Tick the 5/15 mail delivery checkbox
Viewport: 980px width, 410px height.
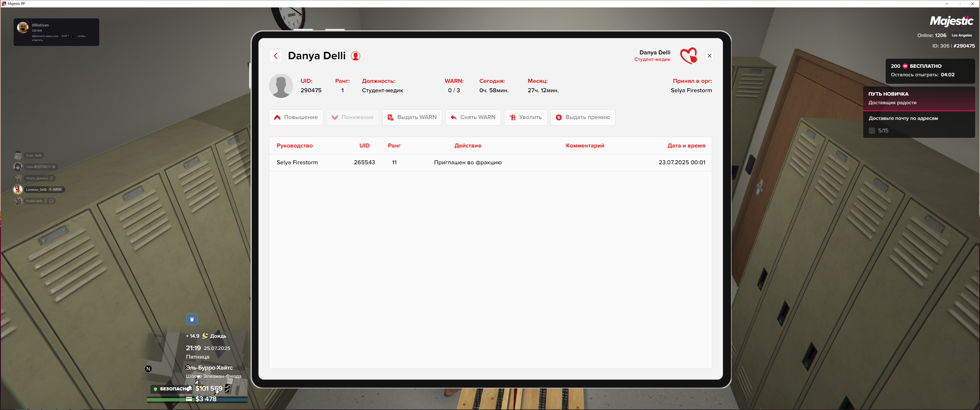[872, 130]
